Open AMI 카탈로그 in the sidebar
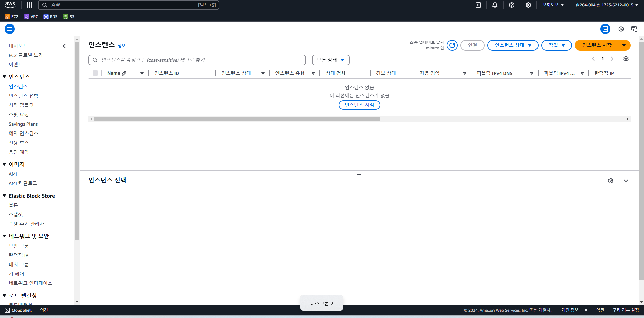This screenshot has width=644, height=318. coord(23,183)
